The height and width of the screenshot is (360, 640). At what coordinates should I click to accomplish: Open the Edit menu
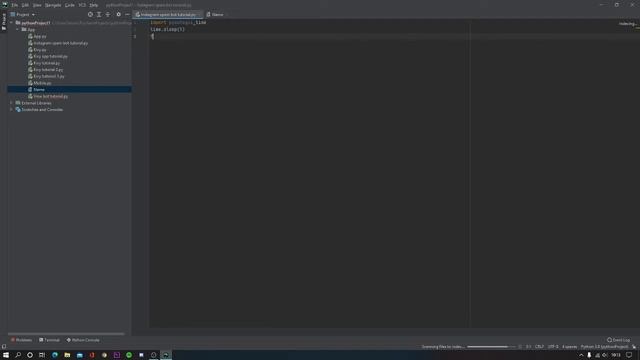(x=25, y=5)
